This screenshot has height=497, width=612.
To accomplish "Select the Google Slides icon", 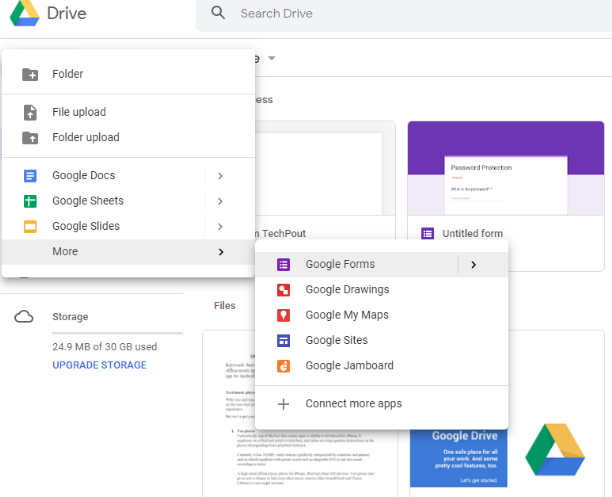I will click(x=30, y=226).
